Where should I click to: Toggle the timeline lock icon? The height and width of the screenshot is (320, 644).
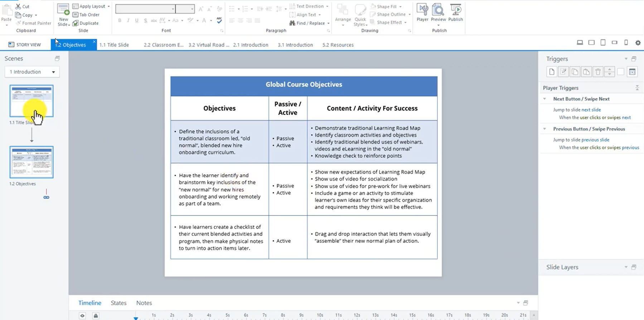pos(96,316)
